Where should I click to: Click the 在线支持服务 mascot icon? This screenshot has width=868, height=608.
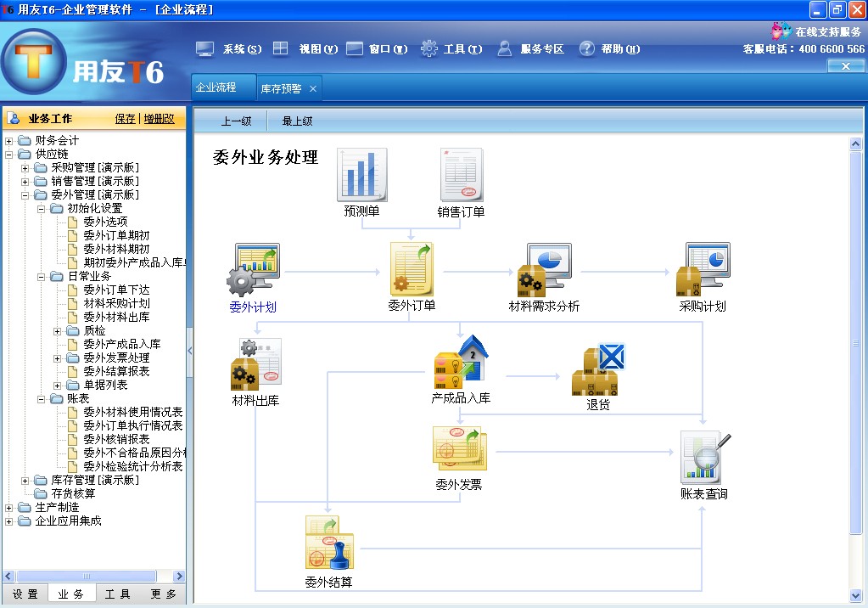[x=781, y=31]
